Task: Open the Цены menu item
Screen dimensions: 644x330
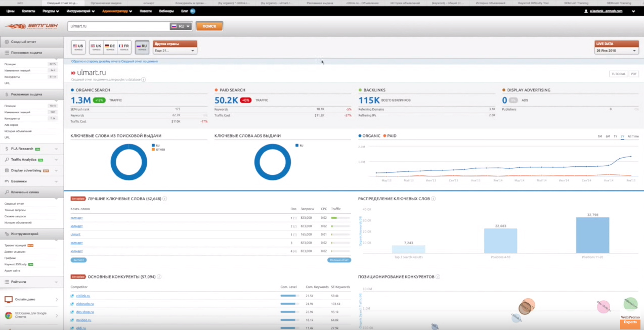Action: point(10,11)
